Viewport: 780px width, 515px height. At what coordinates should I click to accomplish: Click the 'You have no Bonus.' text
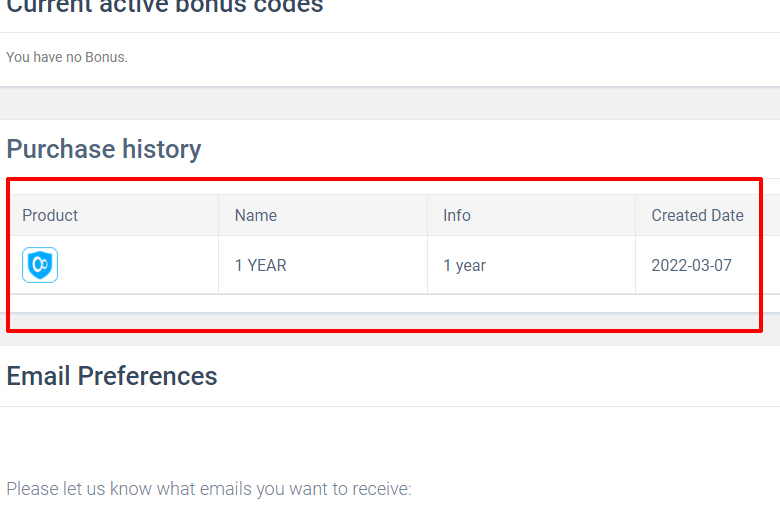click(x=67, y=57)
